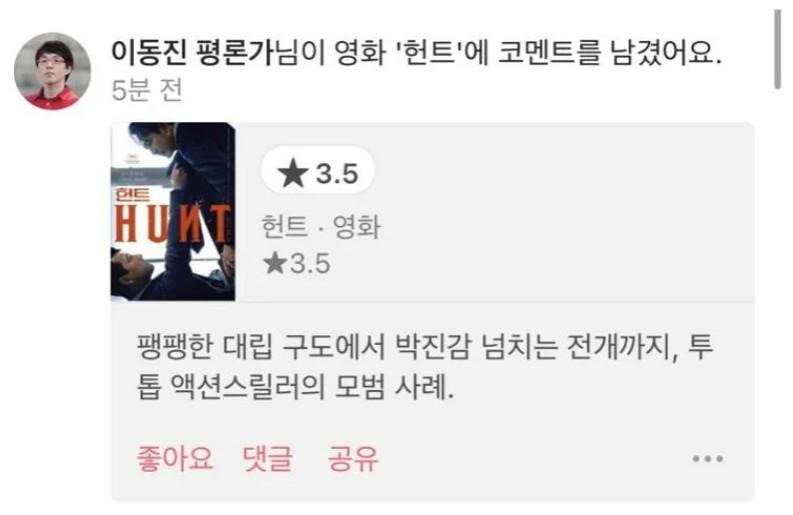Click the star icon in the white rating badge
This screenshot has width=793, height=515.
(x=293, y=173)
